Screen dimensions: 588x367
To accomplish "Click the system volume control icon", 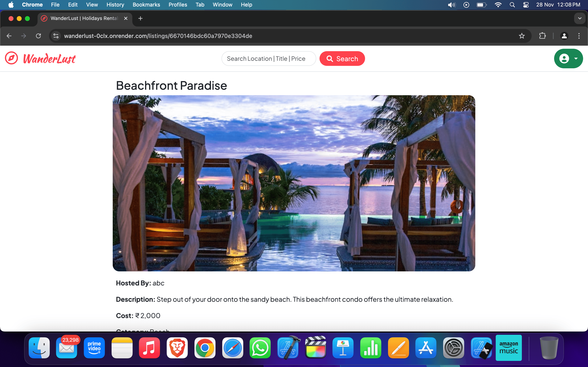I will click(x=451, y=5).
